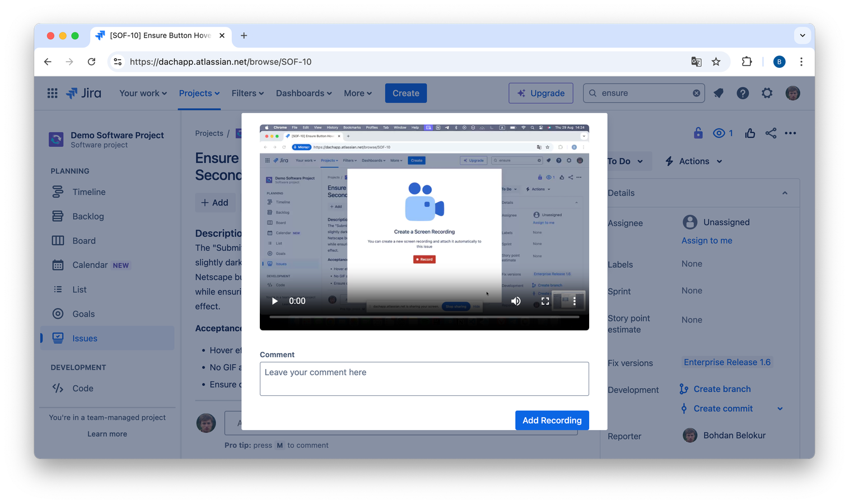Expand the Filters menu
The height and width of the screenshot is (504, 849).
[x=248, y=93]
